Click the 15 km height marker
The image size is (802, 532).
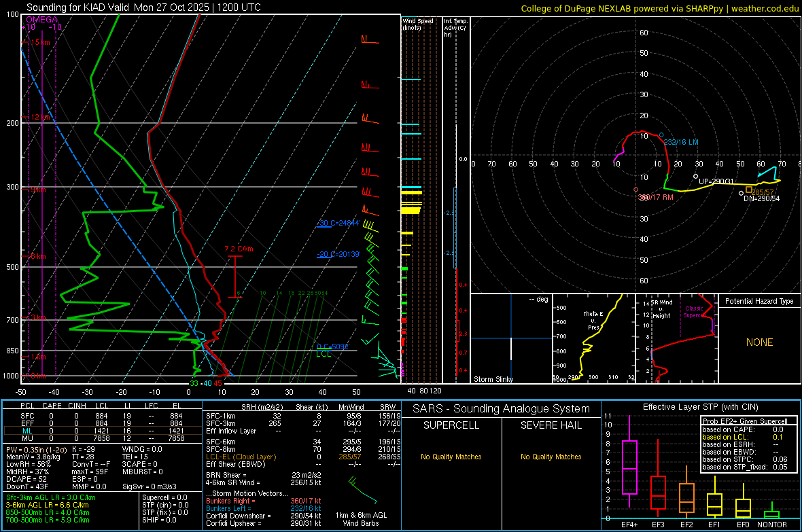click(x=40, y=42)
